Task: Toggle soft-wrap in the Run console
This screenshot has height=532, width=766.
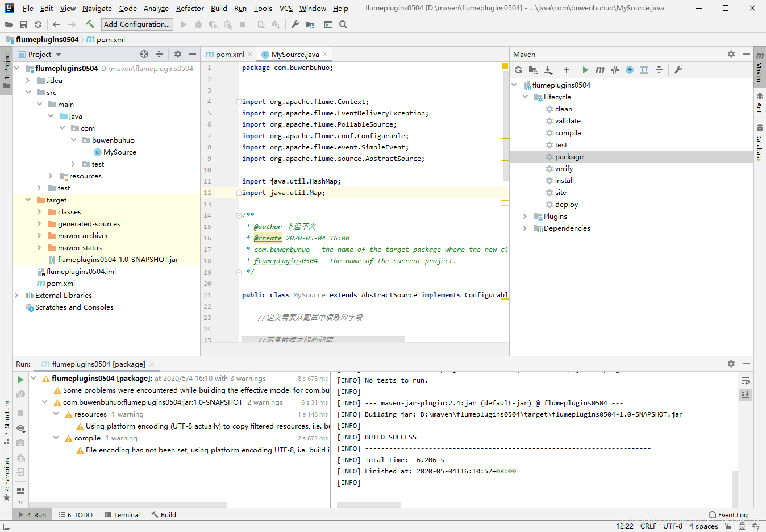Action: 746,380
